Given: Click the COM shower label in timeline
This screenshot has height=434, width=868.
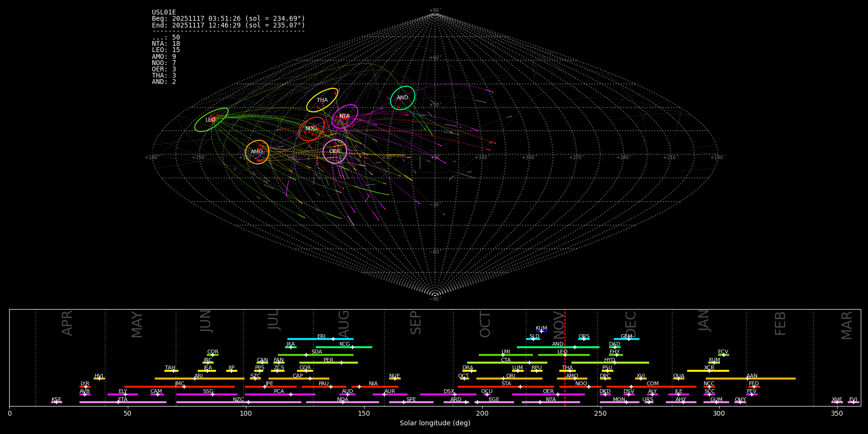Looking at the screenshot, I should point(652,384).
